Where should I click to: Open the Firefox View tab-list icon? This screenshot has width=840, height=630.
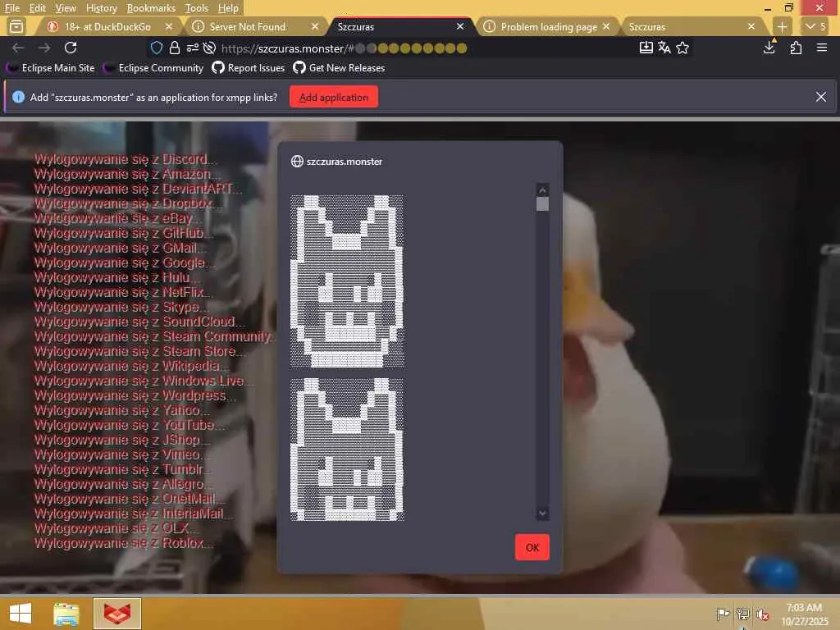click(16, 26)
